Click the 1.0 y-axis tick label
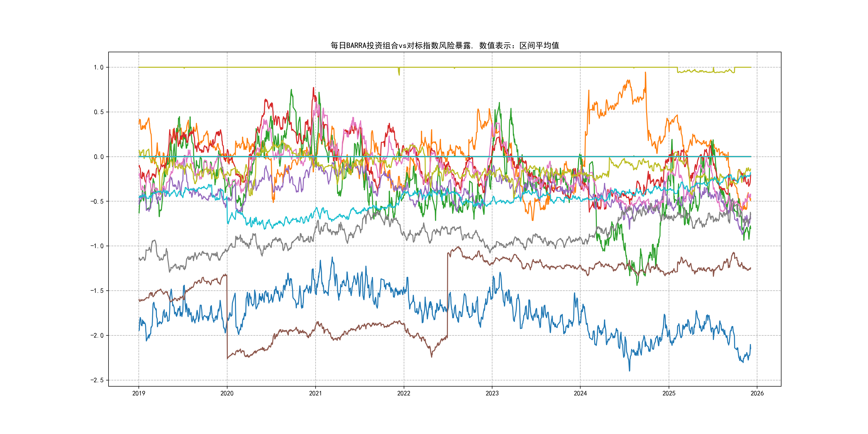 click(x=98, y=68)
